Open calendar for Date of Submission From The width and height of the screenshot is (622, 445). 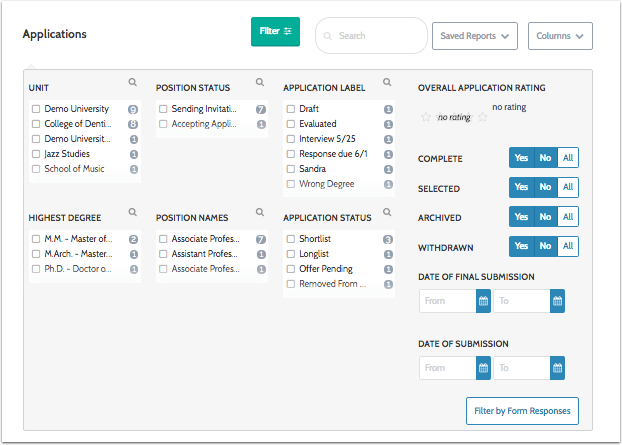click(483, 368)
